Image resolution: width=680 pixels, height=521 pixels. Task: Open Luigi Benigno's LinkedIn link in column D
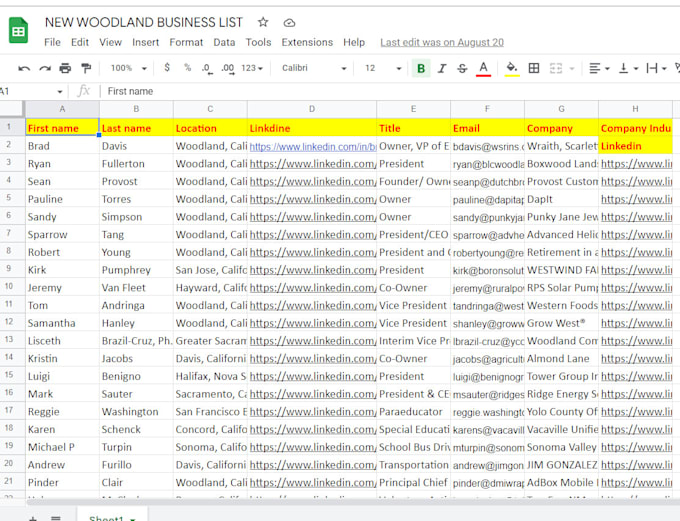point(313,377)
